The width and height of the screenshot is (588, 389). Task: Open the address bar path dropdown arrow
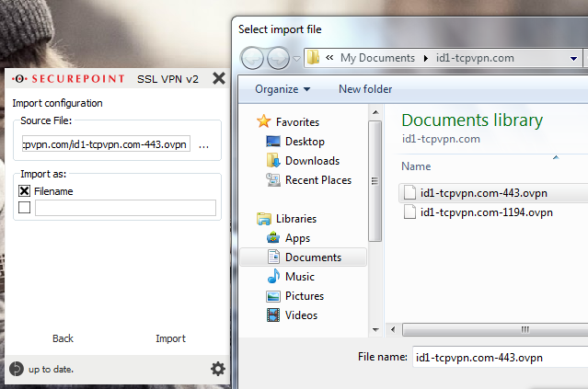coord(573,59)
